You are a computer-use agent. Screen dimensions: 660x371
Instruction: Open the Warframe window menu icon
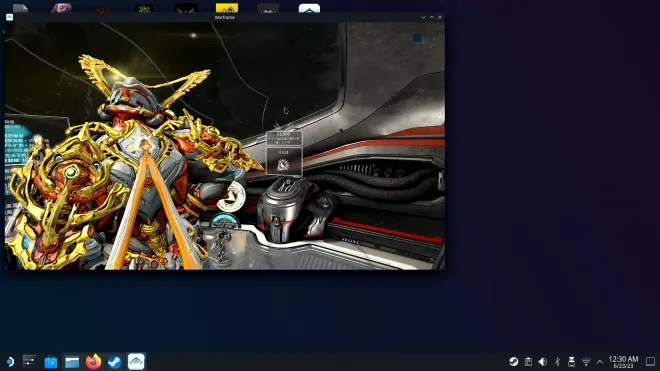(10, 17)
